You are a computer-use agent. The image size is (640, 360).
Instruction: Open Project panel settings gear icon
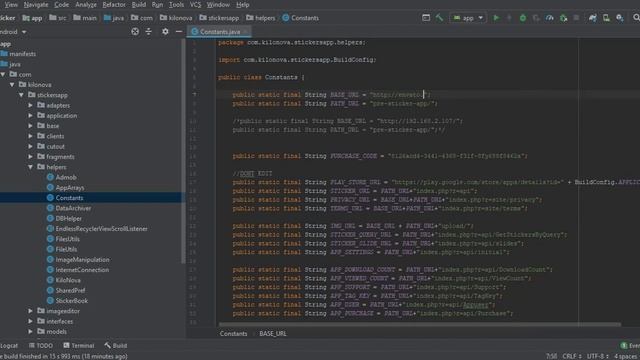coord(165,31)
